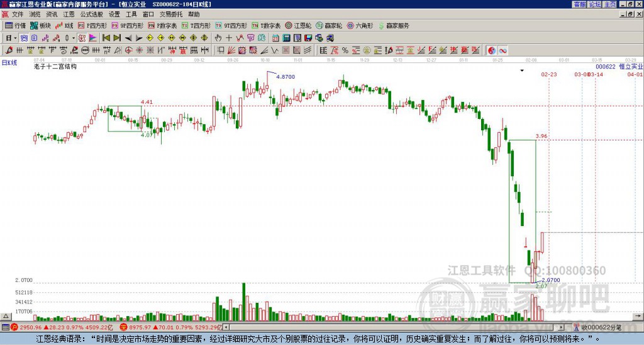Open the candlestick style dropdown arrow
The width and height of the screenshot is (644, 345).
pos(74,38)
